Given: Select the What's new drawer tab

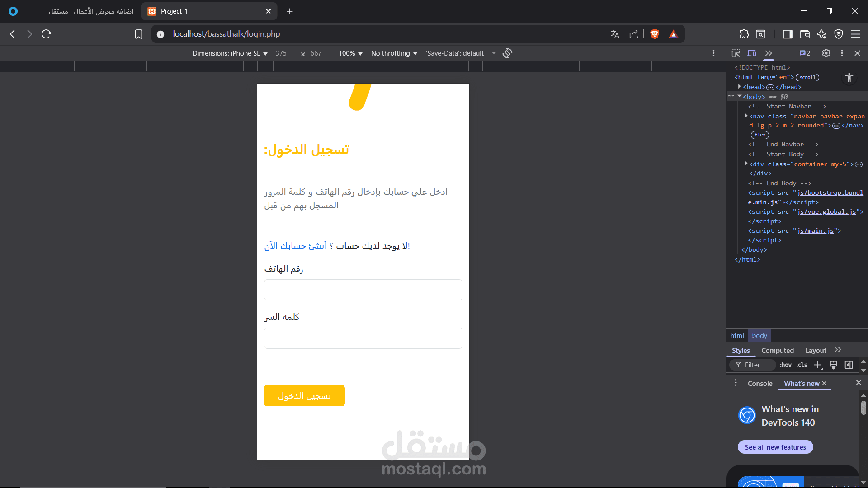Looking at the screenshot, I should click(x=801, y=383).
